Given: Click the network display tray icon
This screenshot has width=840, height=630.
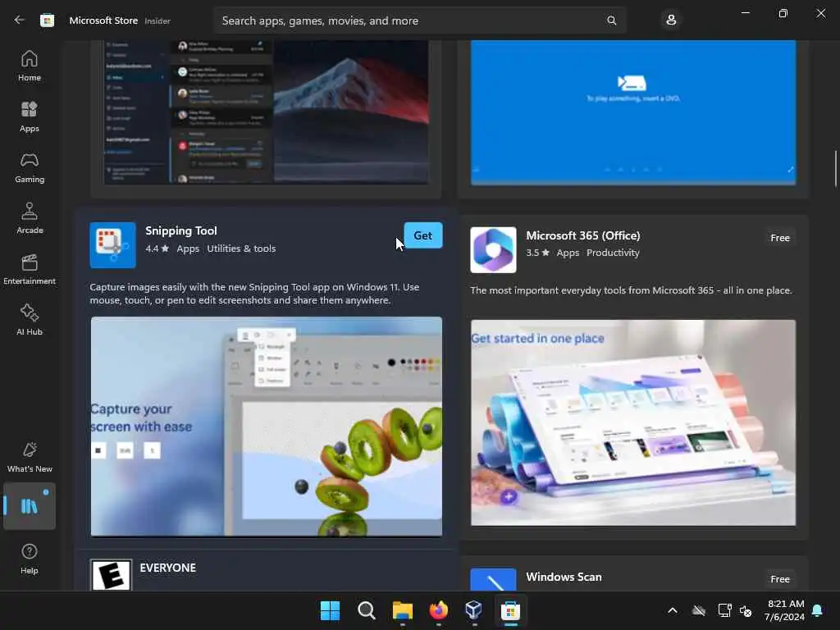Looking at the screenshot, I should (724, 610).
